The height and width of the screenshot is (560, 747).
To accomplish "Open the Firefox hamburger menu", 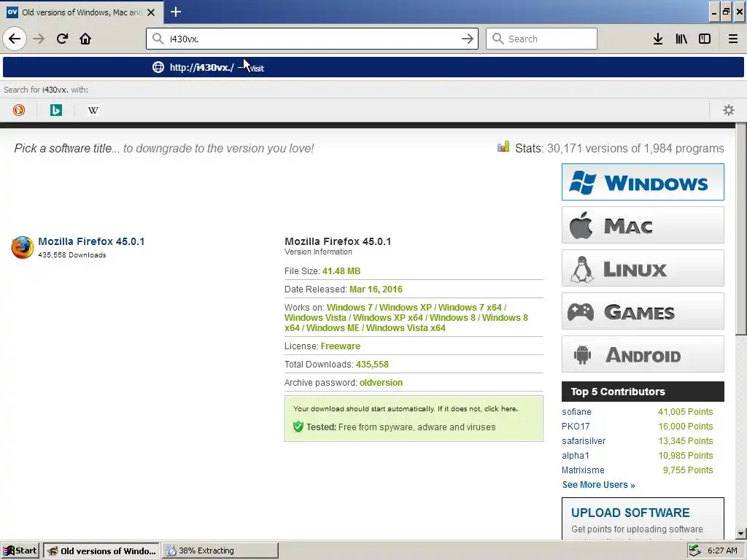I will [x=733, y=39].
